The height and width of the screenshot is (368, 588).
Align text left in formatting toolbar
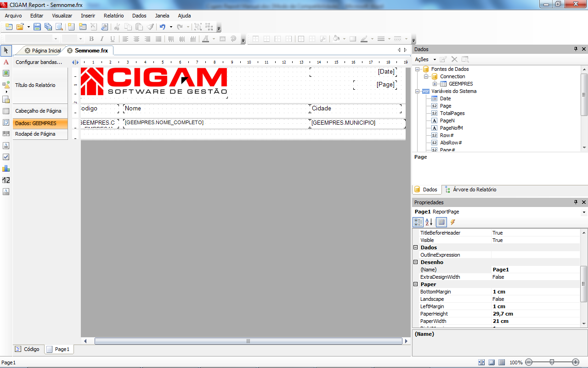tap(125, 39)
